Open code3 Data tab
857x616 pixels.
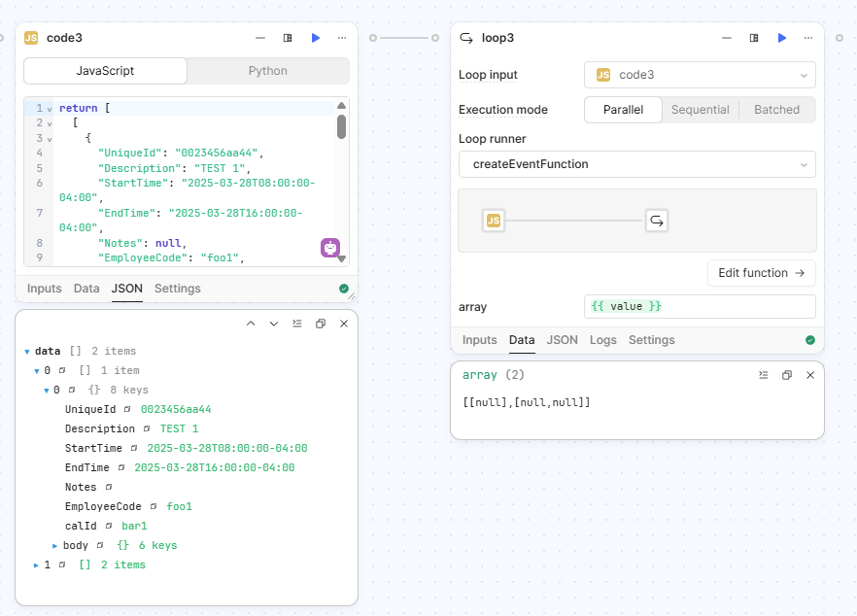pyautogui.click(x=86, y=289)
